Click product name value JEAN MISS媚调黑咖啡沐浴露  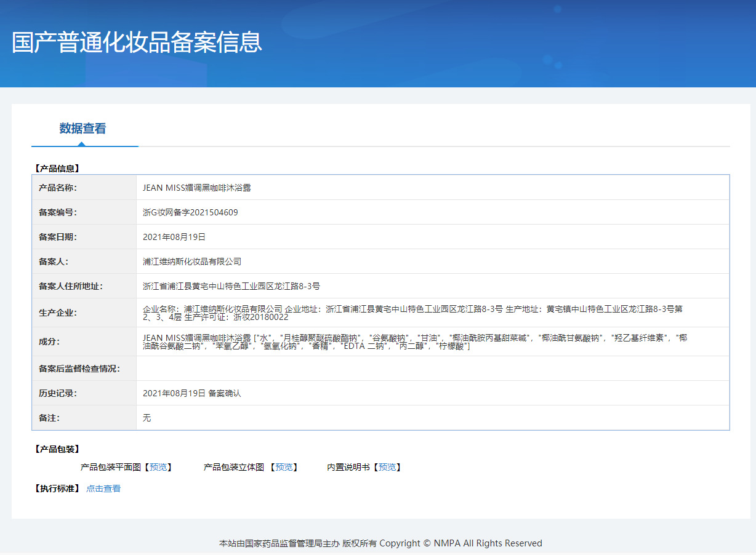(197, 188)
